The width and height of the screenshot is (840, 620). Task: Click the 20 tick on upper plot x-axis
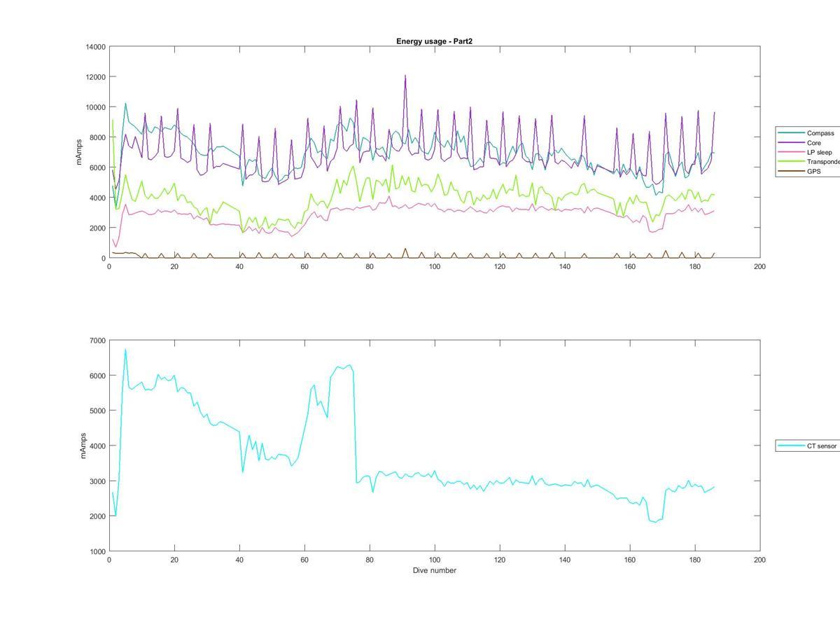174,266
